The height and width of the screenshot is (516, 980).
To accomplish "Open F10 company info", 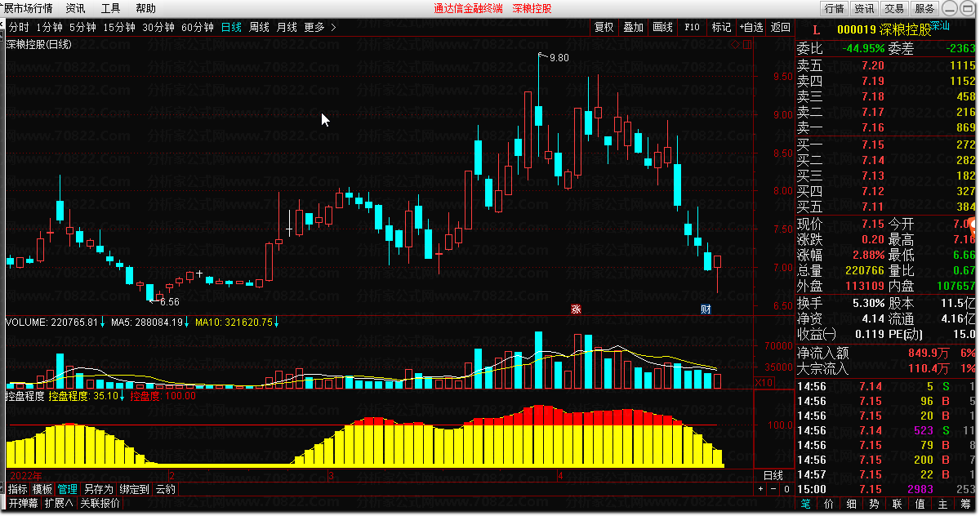I will point(692,27).
